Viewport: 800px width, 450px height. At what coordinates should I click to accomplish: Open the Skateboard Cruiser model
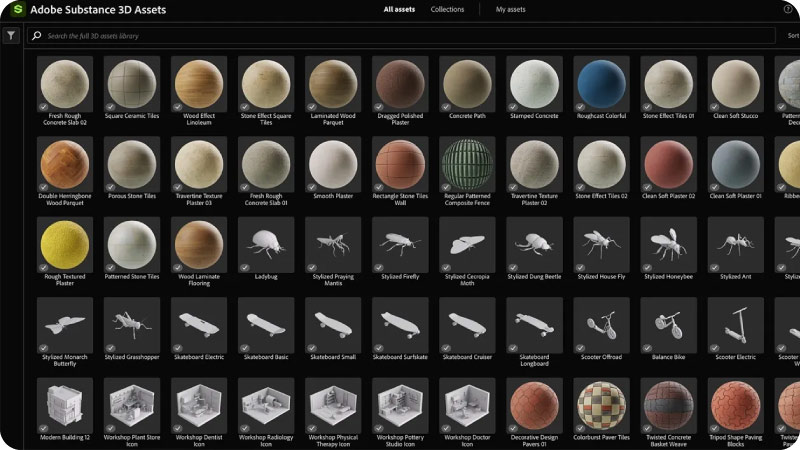467,325
